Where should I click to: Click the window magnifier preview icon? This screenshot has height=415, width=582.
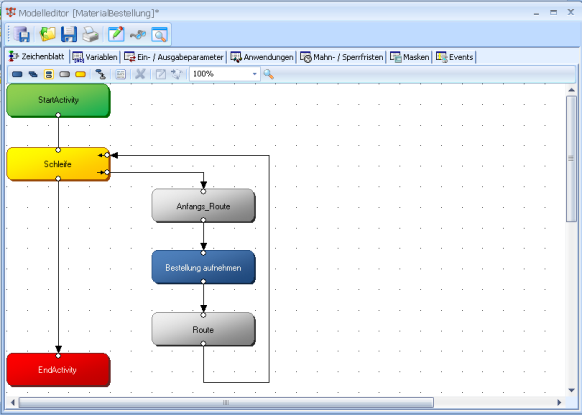[x=159, y=35]
